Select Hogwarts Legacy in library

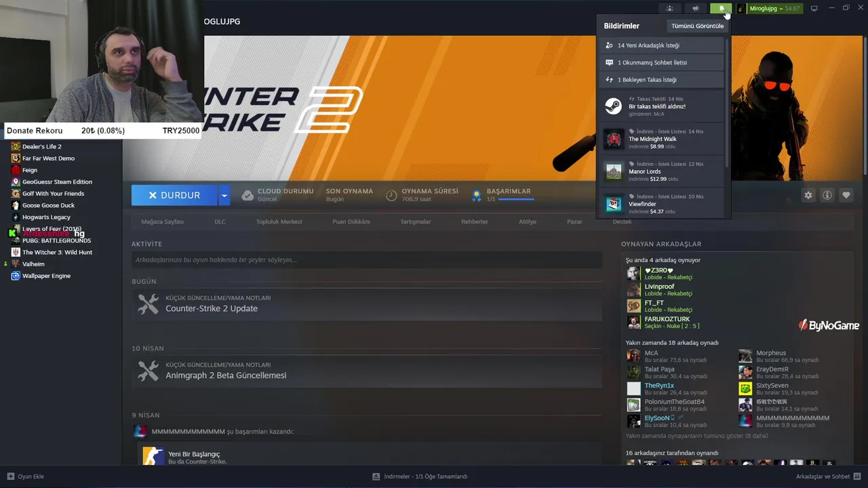click(x=46, y=217)
